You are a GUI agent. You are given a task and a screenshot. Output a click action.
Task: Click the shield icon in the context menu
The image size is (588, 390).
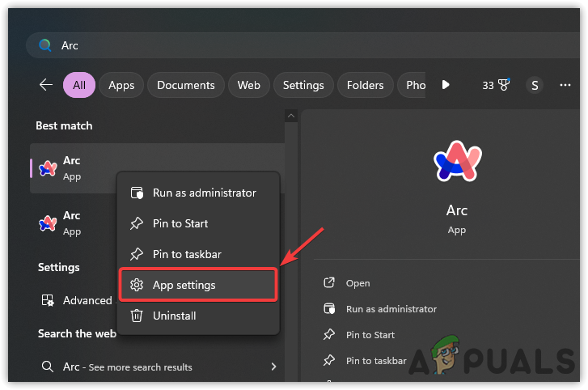[137, 193]
